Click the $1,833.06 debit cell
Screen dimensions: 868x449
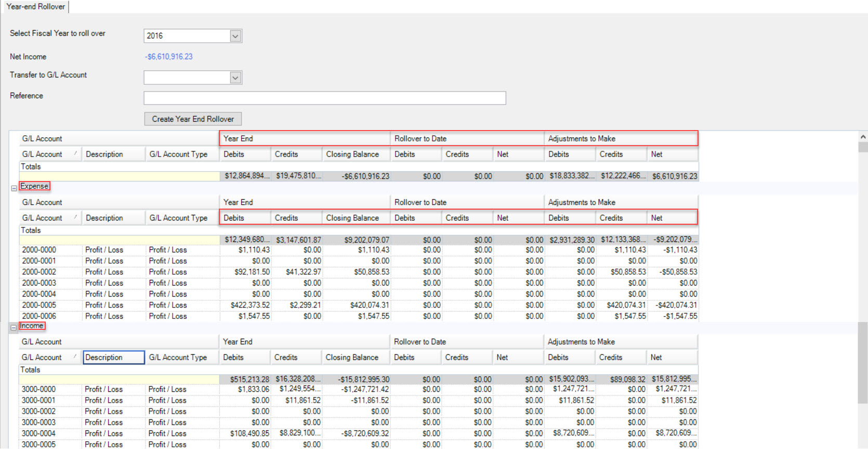[245, 390]
